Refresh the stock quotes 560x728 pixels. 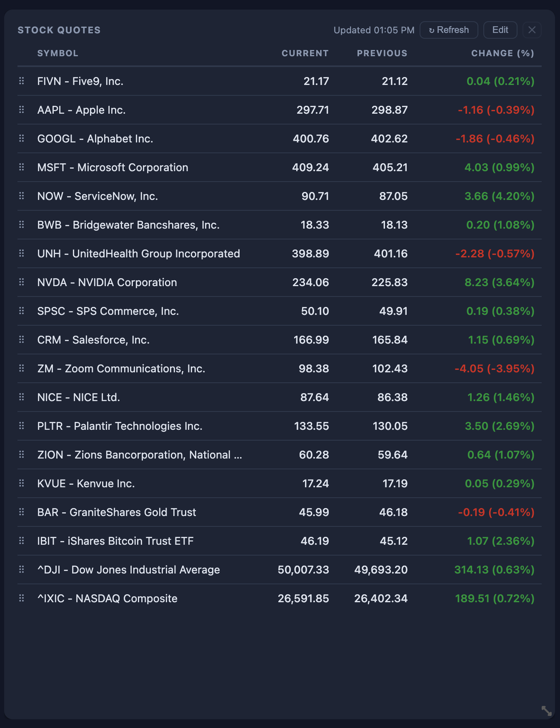(449, 30)
